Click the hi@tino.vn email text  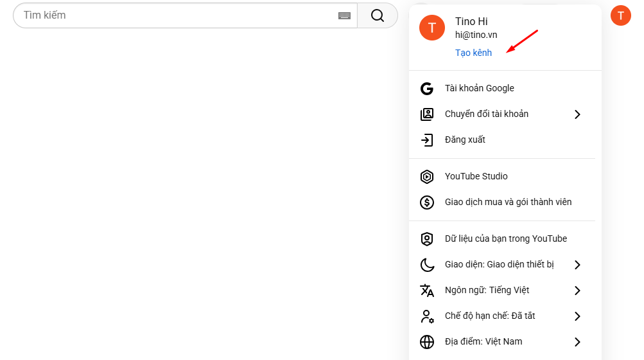[x=476, y=35]
